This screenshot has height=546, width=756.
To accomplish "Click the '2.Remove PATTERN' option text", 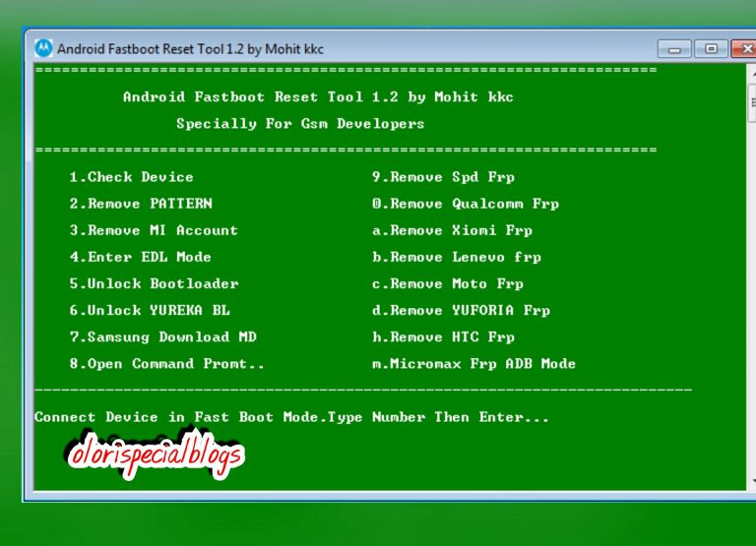I will click(141, 204).
